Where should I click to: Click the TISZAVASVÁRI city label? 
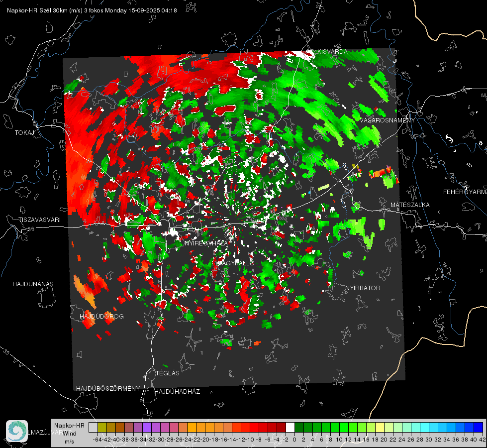(39, 220)
